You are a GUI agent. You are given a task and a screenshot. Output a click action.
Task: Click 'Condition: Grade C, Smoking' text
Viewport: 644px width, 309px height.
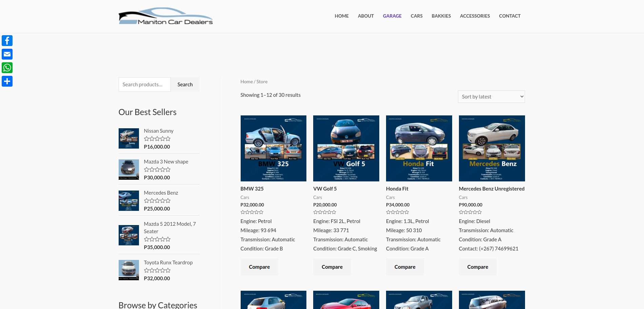point(345,249)
